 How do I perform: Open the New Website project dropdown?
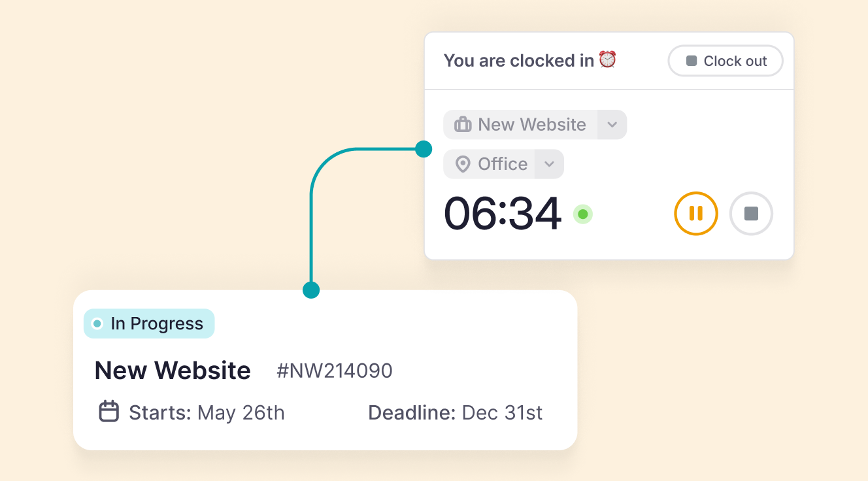pos(612,124)
